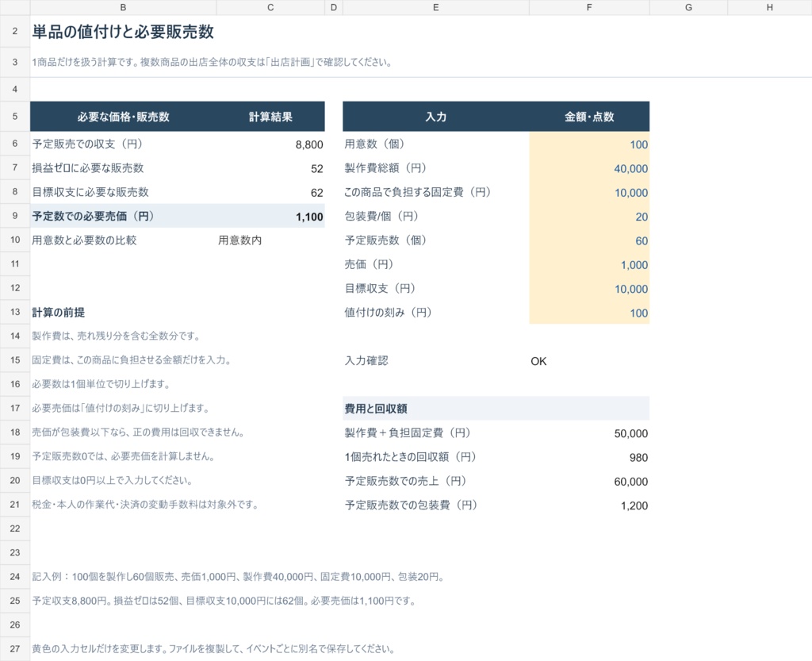812x661 pixels.
Task: Select column B header
Action: (123, 7)
